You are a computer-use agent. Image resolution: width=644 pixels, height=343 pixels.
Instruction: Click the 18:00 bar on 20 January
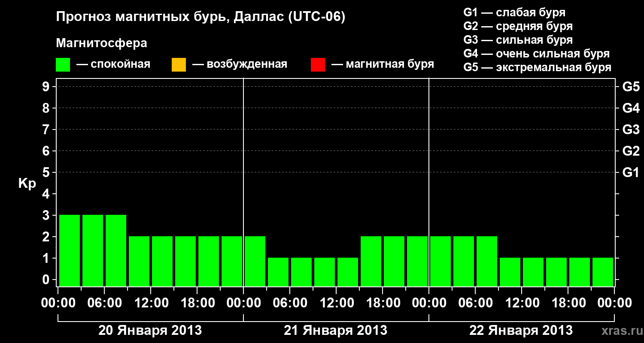click(209, 261)
